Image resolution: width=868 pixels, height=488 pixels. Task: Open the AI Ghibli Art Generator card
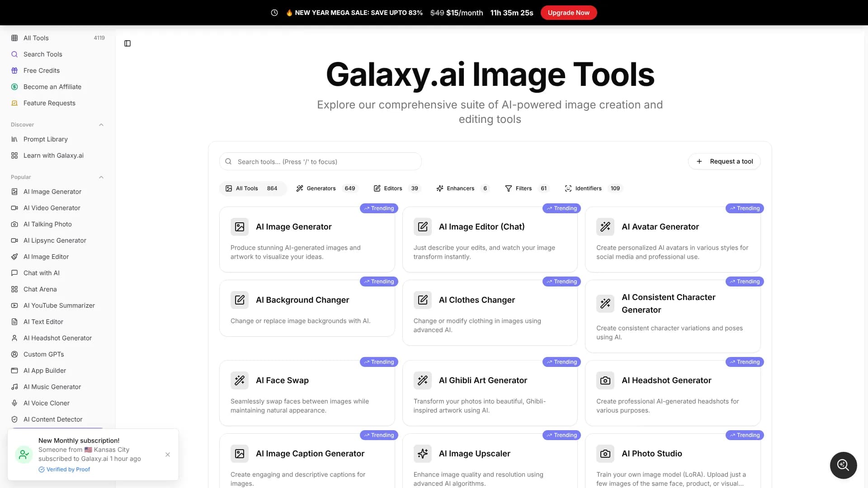pos(490,393)
